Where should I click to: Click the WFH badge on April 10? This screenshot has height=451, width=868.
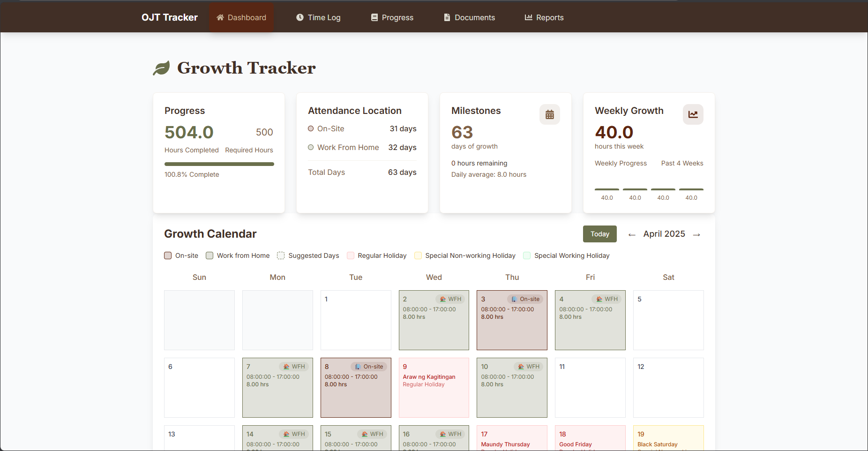pos(528,367)
